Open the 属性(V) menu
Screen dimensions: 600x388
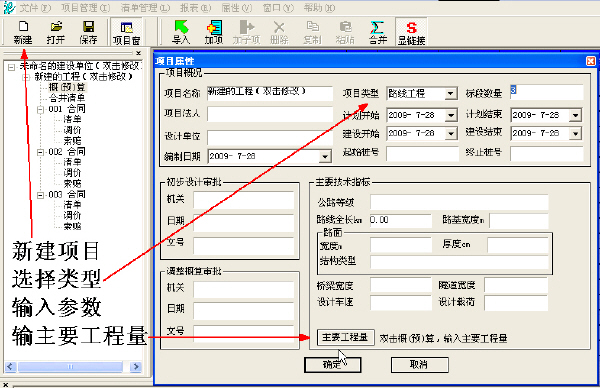click(x=236, y=8)
